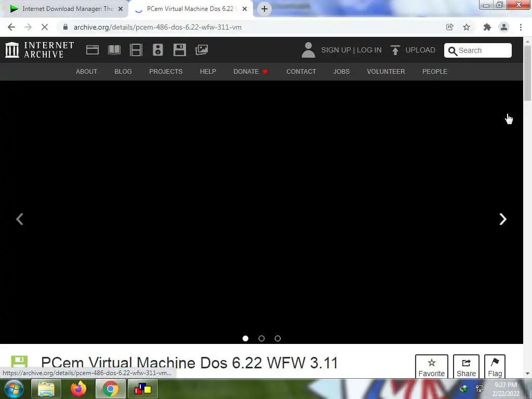Open a new browser tab

264,9
